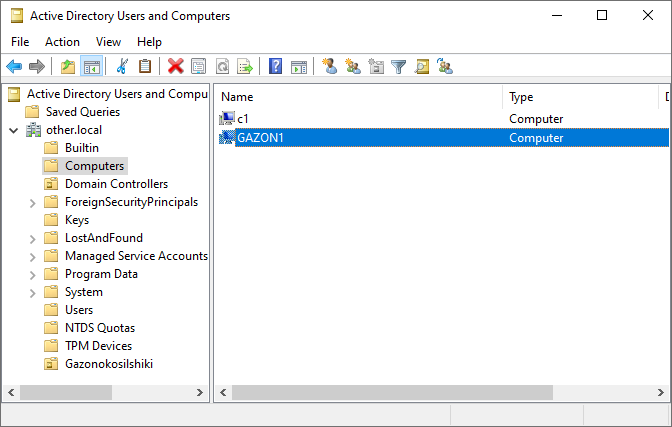Expand the LostAndFound node

click(x=33, y=239)
